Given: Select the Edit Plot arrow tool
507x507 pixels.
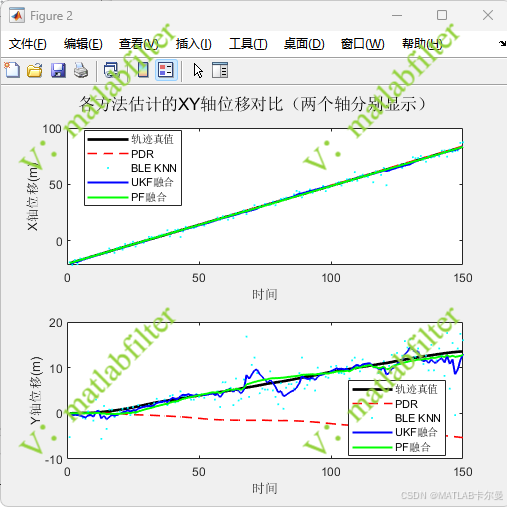Looking at the screenshot, I should tap(198, 70).
